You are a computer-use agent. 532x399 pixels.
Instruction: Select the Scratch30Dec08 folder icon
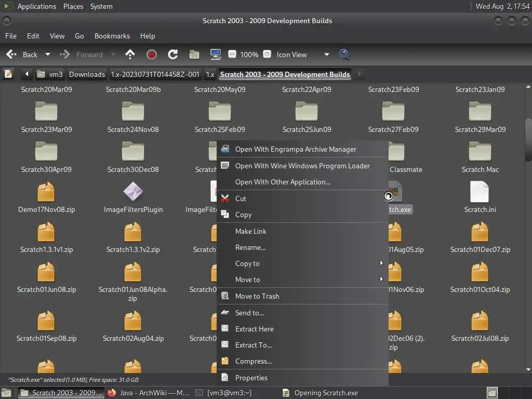click(x=133, y=151)
